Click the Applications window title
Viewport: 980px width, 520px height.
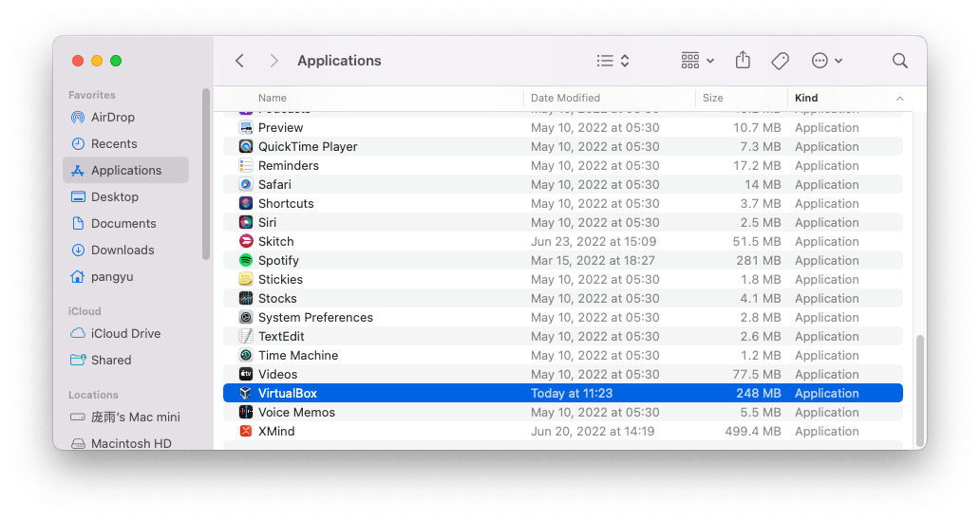[339, 61]
